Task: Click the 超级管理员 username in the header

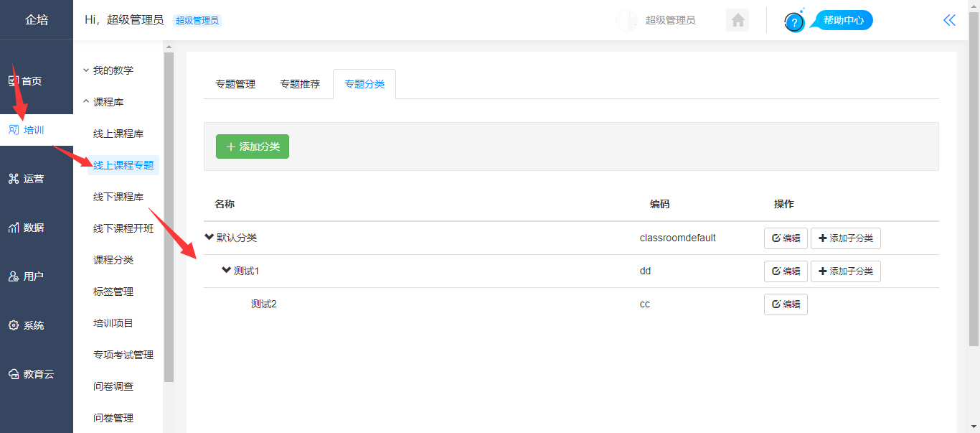Action: (x=670, y=20)
